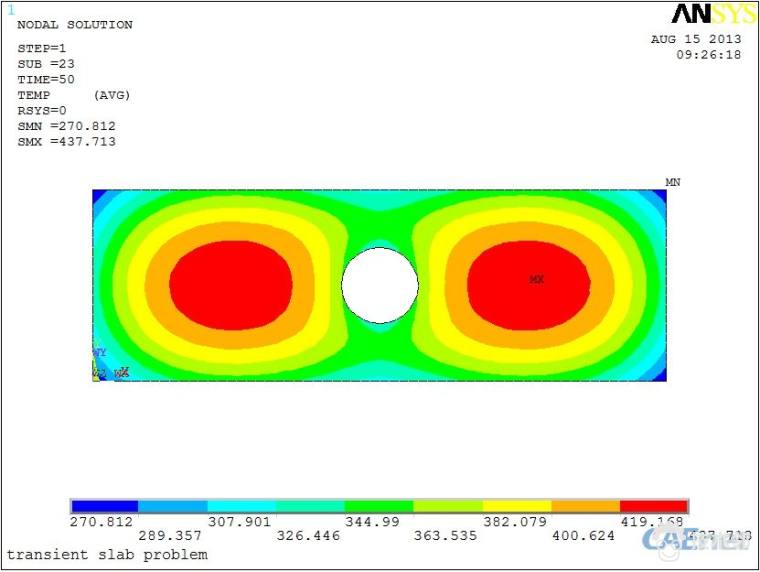This screenshot has width=760, height=572.
Task: Click the NODAL SOLUTION heading text
Action: (x=74, y=25)
